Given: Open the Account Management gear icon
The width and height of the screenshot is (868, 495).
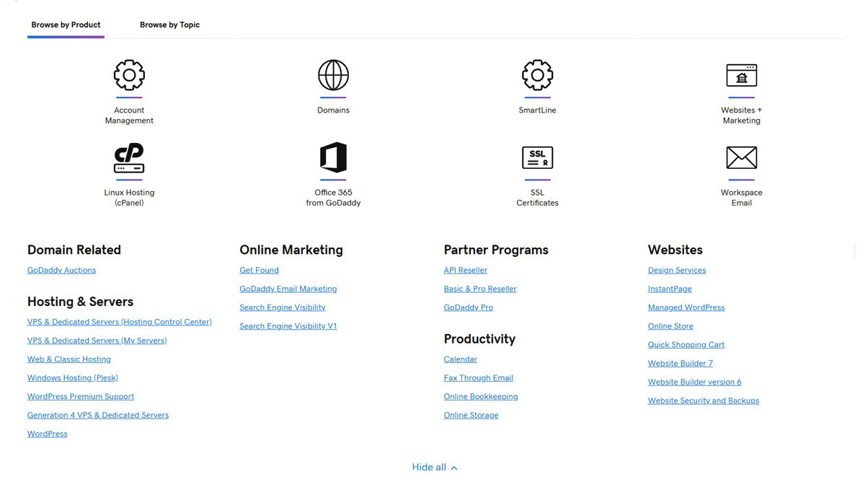Looking at the screenshot, I should coord(129,75).
